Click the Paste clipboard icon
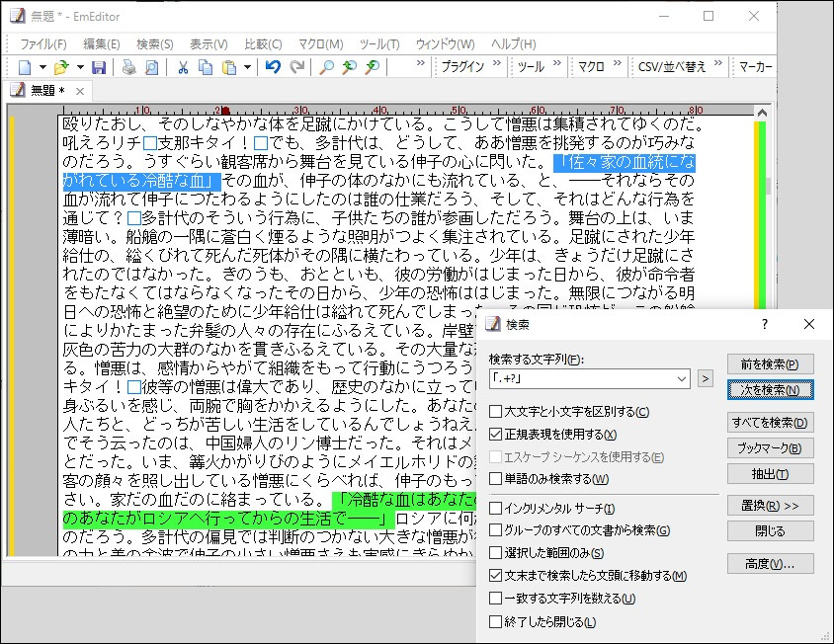 (x=228, y=67)
